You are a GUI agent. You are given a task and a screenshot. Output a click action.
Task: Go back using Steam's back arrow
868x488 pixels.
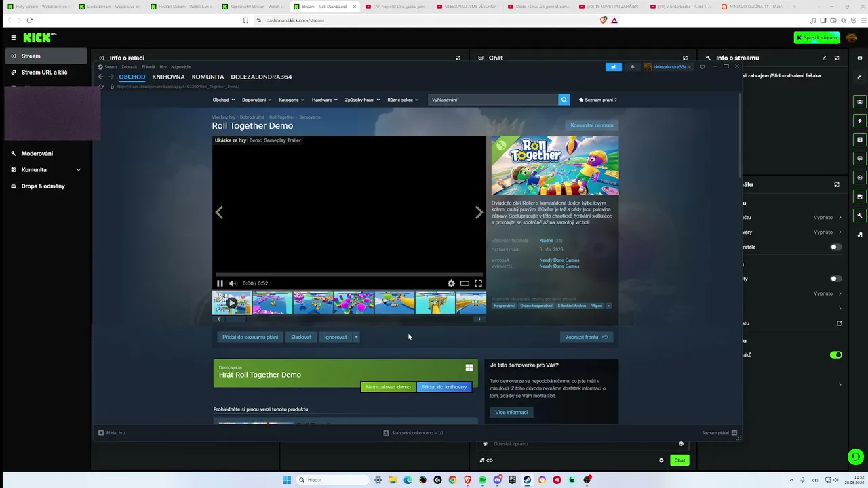tap(100, 77)
